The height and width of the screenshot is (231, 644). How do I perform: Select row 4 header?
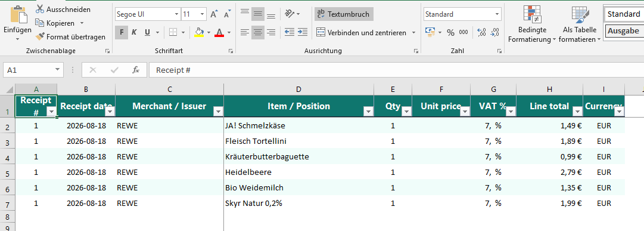point(7,157)
